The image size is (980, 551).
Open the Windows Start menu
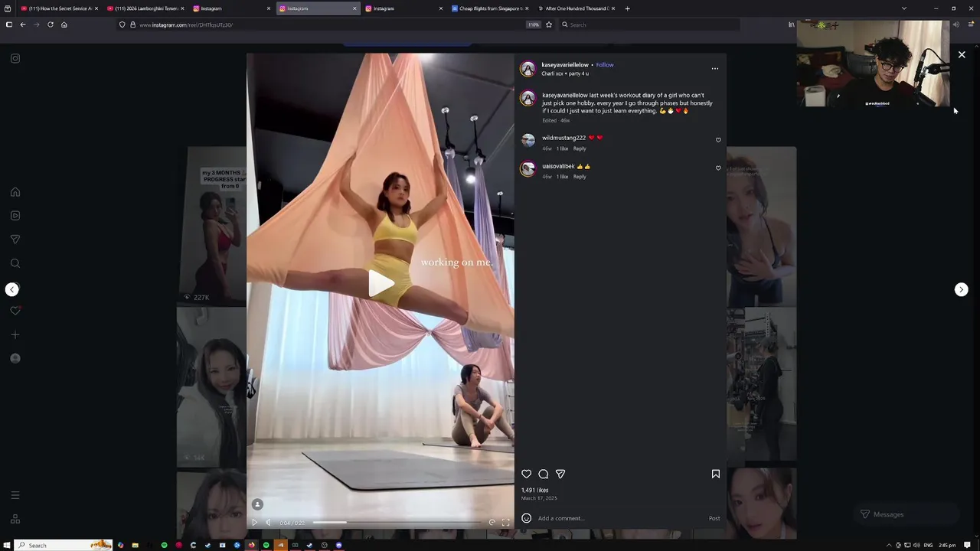8,545
